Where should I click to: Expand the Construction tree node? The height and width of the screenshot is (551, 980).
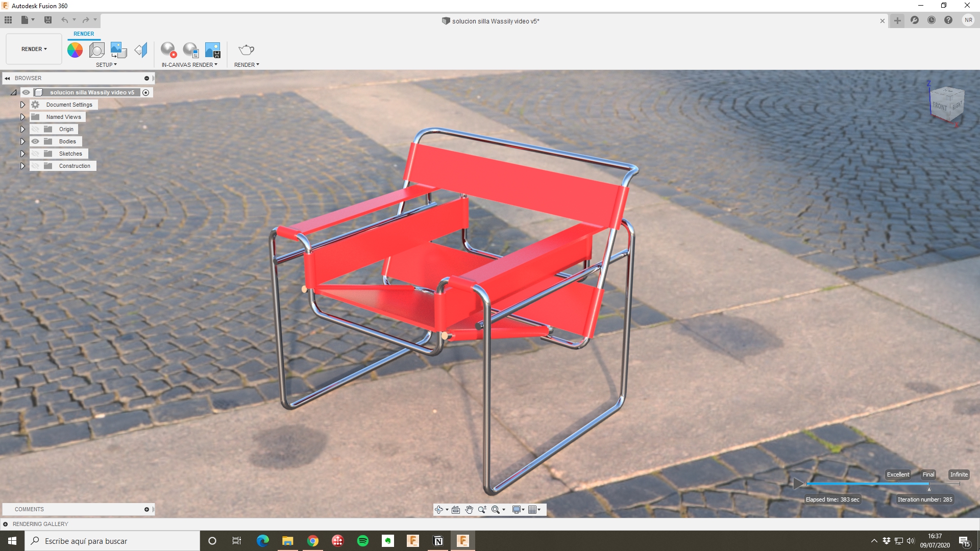point(22,166)
